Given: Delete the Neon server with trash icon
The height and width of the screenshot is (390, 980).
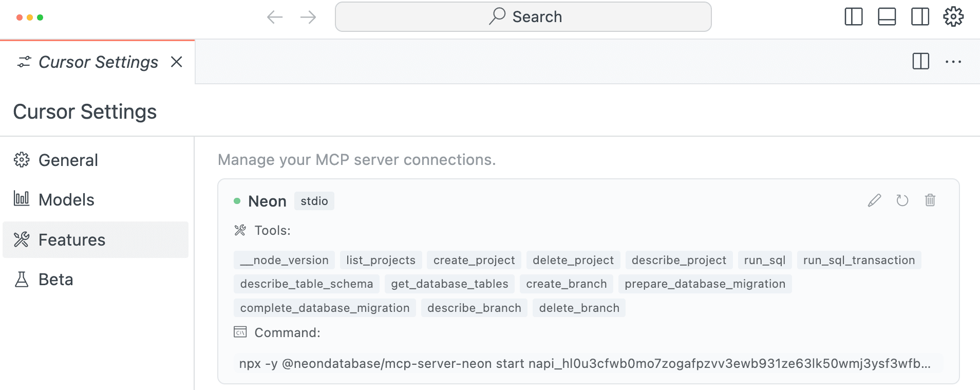Looking at the screenshot, I should click(x=930, y=200).
